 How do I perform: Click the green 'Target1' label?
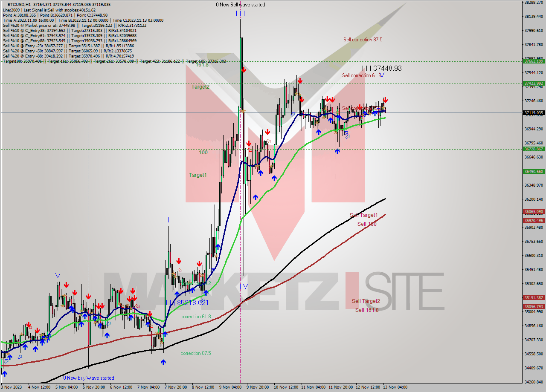point(198,175)
